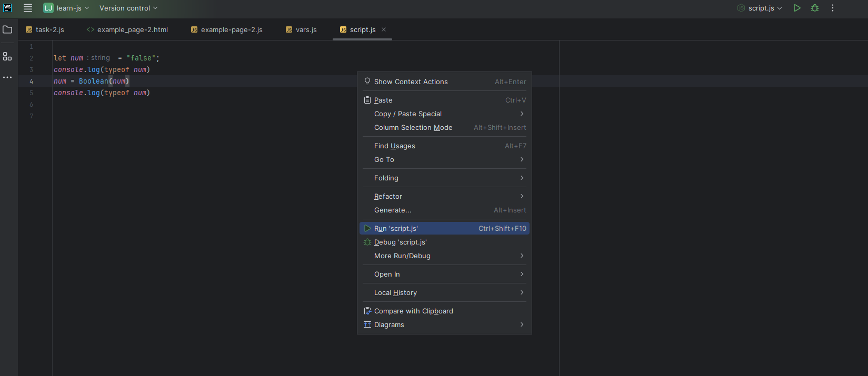
Task: Choose Debug 'script.js' in context menu
Action: point(445,242)
